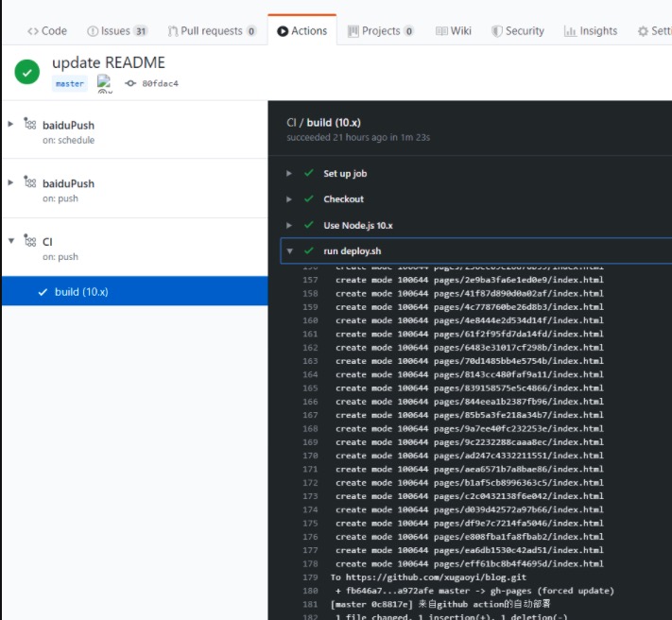Image resolution: width=672 pixels, height=620 pixels.
Task: Click the workflow icon beside CI
Action: pyautogui.click(x=30, y=242)
